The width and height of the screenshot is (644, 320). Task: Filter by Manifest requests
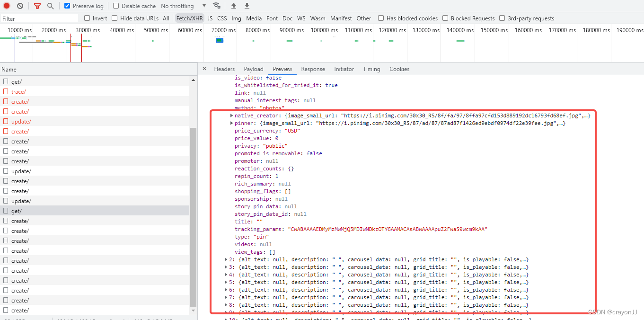tap(341, 18)
